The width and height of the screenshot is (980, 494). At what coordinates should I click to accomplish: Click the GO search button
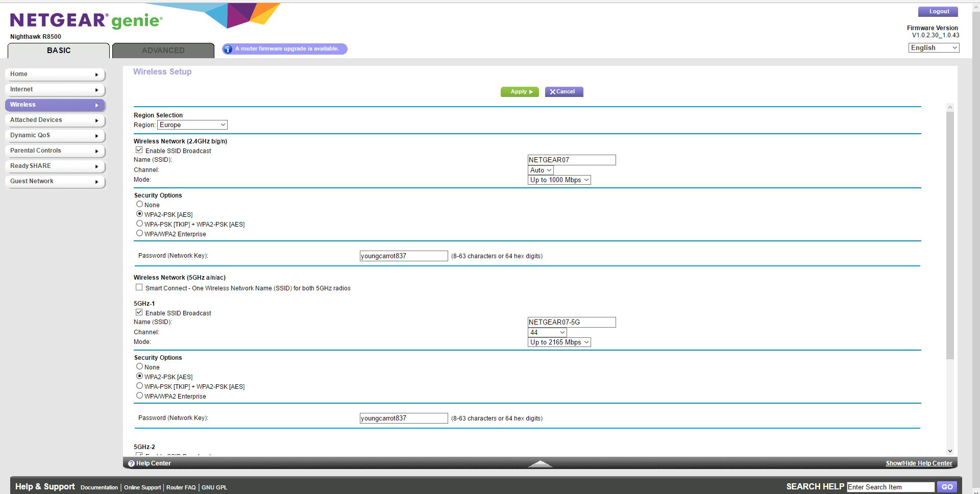point(947,487)
